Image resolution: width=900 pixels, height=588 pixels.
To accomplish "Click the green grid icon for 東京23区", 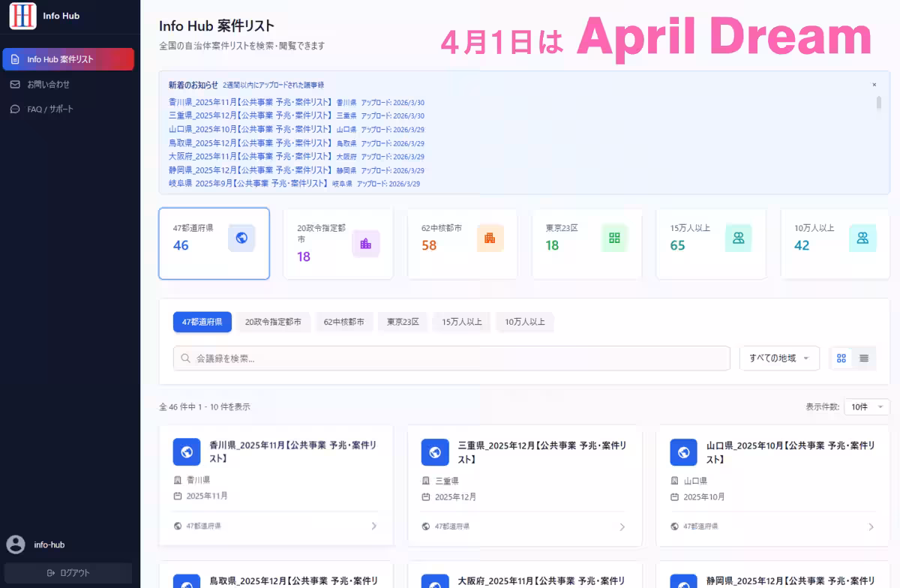I will point(614,238).
